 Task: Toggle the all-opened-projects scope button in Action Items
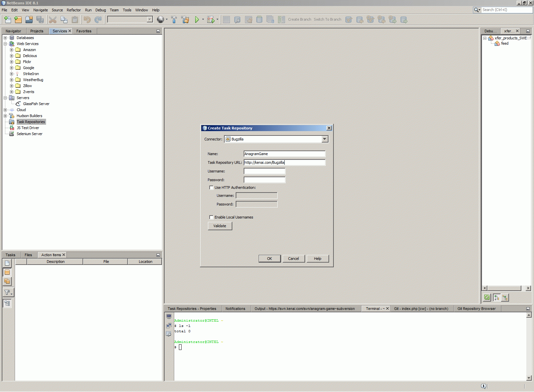(7, 281)
